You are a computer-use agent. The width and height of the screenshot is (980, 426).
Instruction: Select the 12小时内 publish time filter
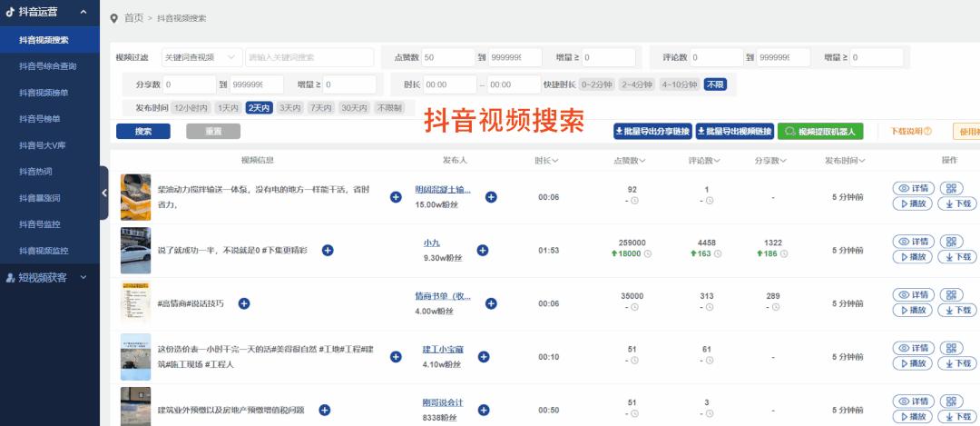point(190,107)
